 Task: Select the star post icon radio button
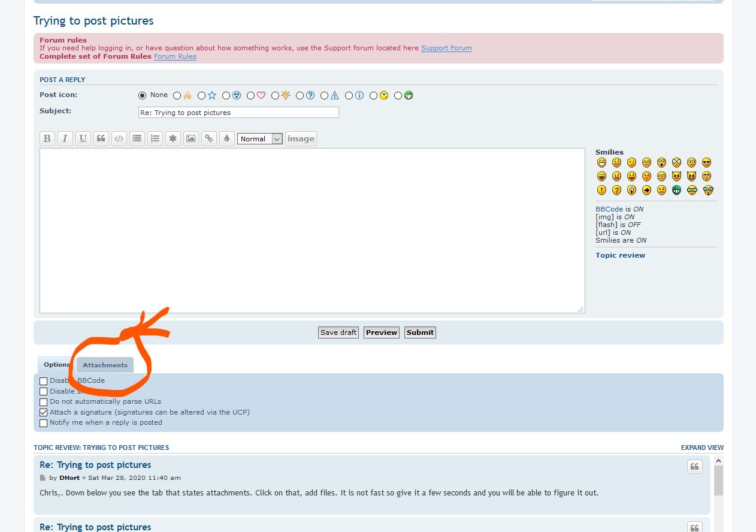pos(202,95)
